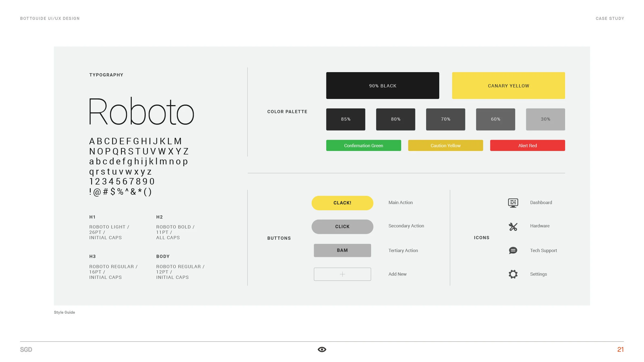Select the Confirmation Green swatch
644x362 pixels.
click(363, 145)
